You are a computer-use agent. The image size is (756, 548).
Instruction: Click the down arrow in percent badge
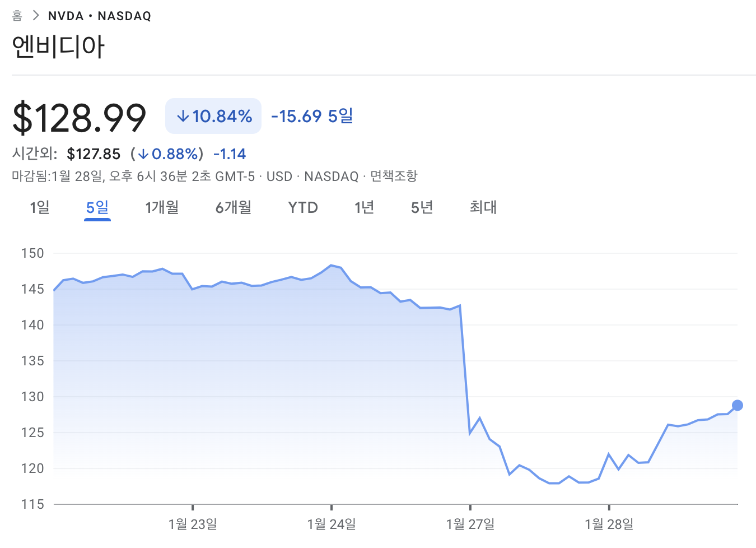point(183,117)
